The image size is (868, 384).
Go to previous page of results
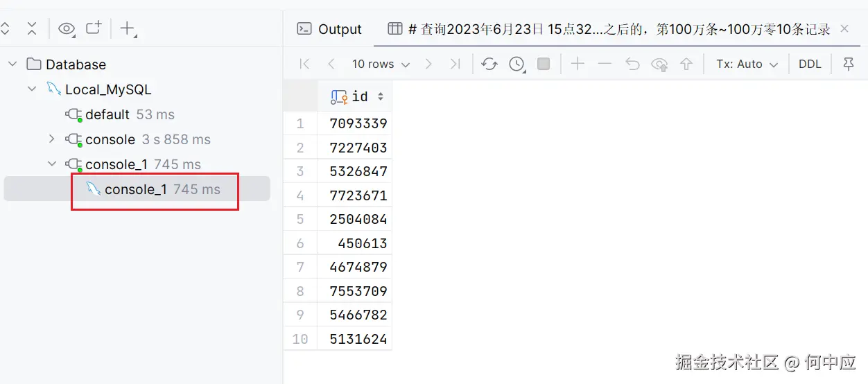tap(331, 64)
